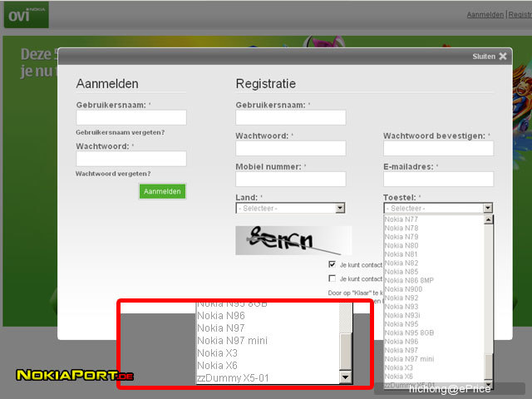Select Nokia N93i from device list
This screenshot has height=399, width=532.
click(434, 315)
